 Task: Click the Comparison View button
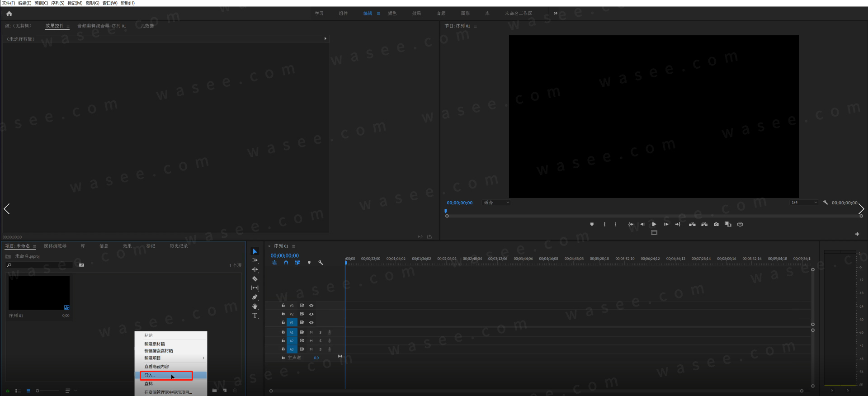tap(728, 224)
